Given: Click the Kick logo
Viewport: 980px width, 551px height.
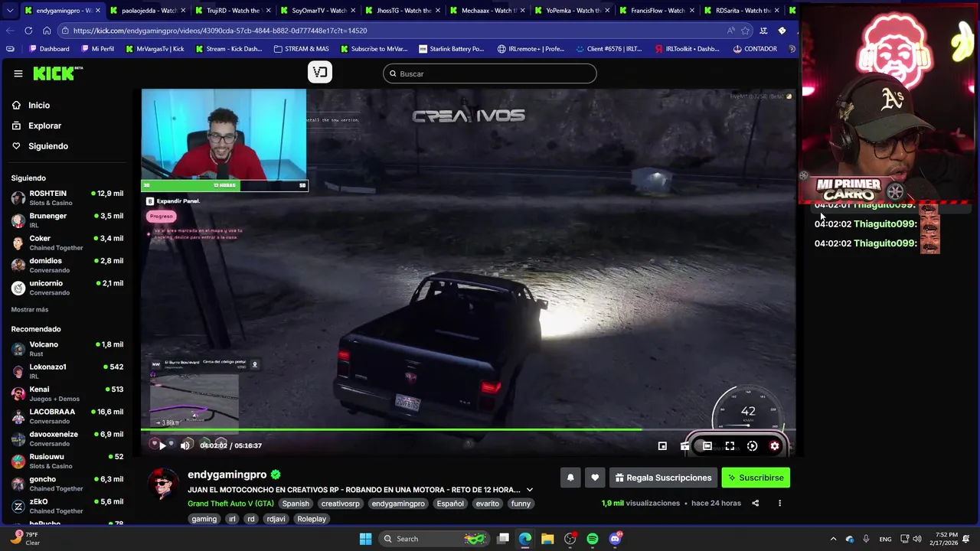Looking at the screenshot, I should [x=57, y=73].
